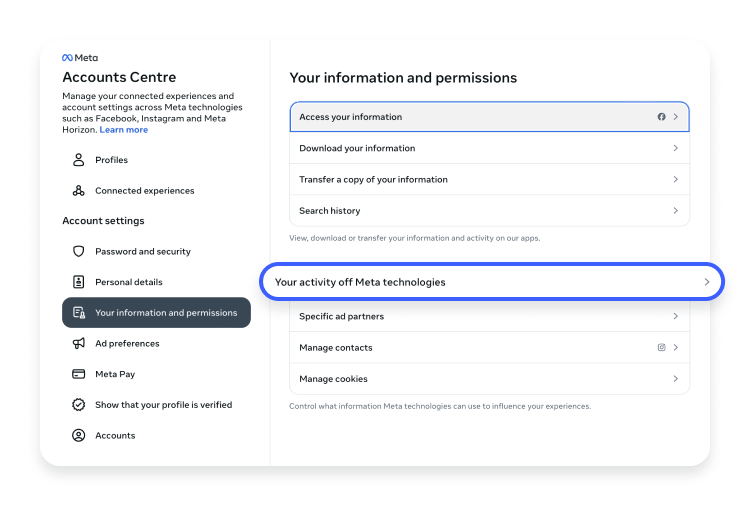Click Facebook icon in Access your information row
Screen dimensions: 750x506
tap(662, 117)
